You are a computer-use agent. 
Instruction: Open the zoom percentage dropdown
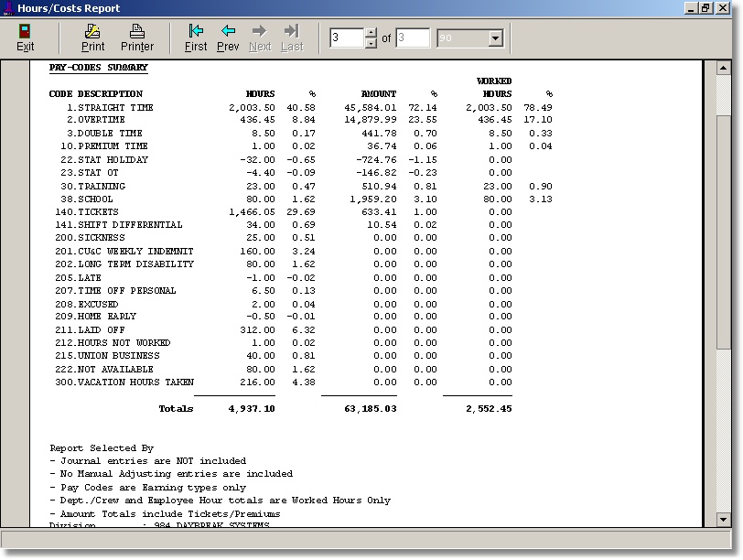[x=496, y=38]
